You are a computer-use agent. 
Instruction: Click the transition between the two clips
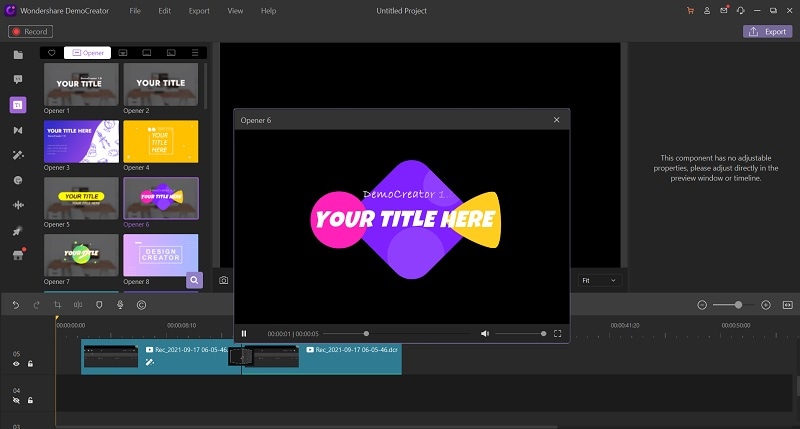[x=240, y=357]
